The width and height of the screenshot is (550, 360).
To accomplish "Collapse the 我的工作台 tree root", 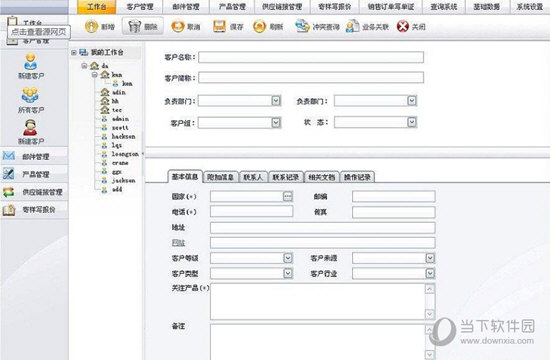I will click(74, 52).
